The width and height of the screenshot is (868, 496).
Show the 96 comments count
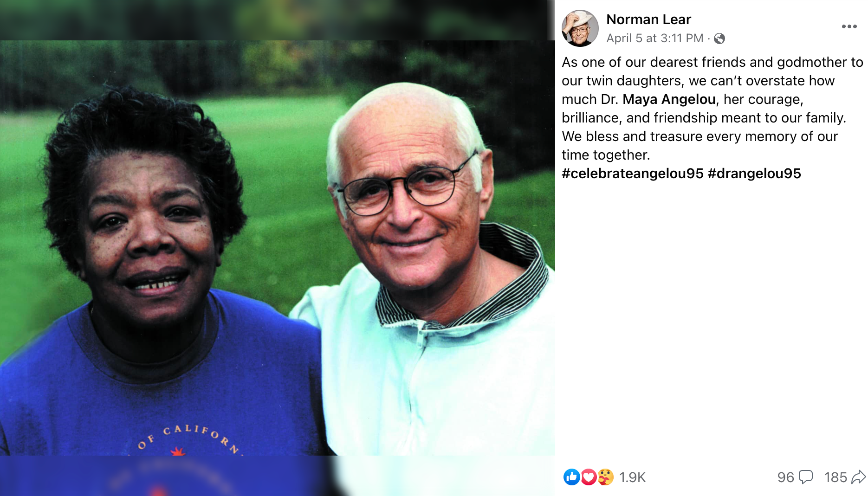point(786,477)
